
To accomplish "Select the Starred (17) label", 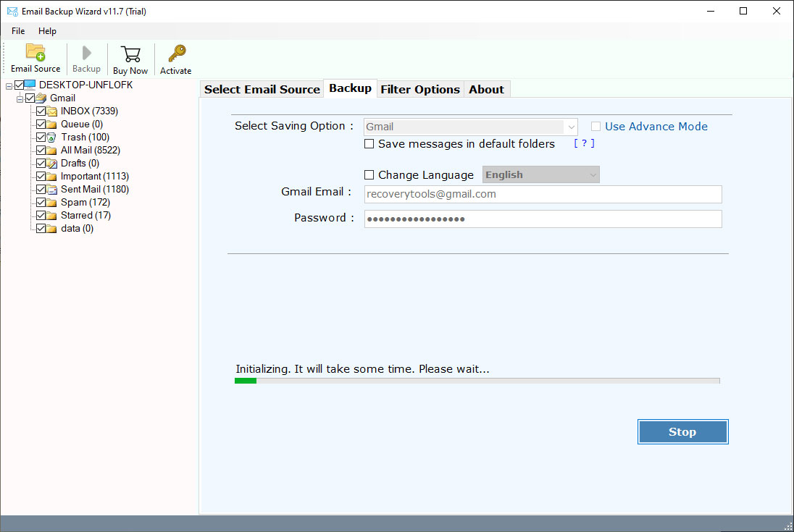I will (x=85, y=216).
